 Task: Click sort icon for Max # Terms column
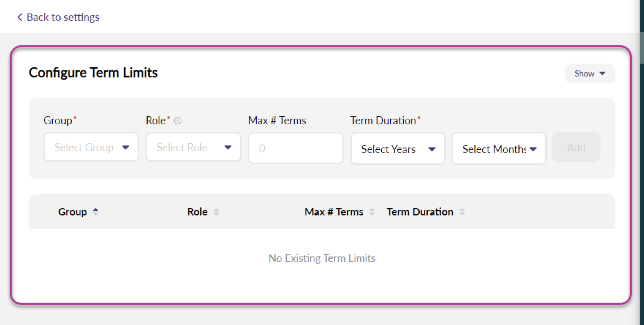click(372, 212)
